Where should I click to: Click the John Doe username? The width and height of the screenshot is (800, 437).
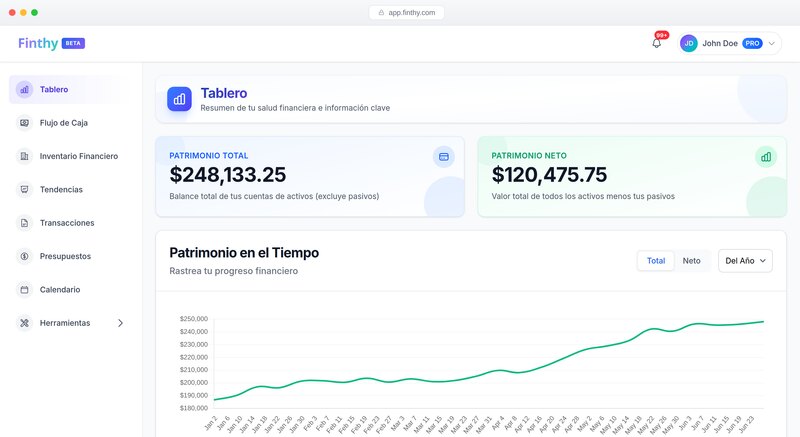pos(720,43)
